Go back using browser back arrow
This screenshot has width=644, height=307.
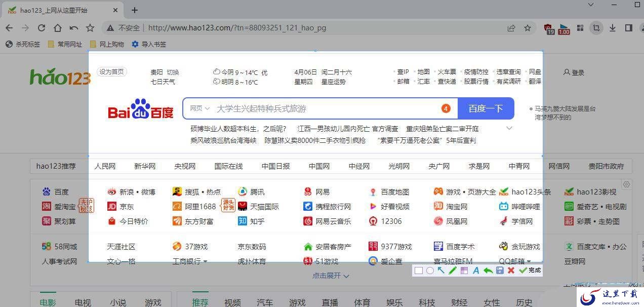coord(9,28)
